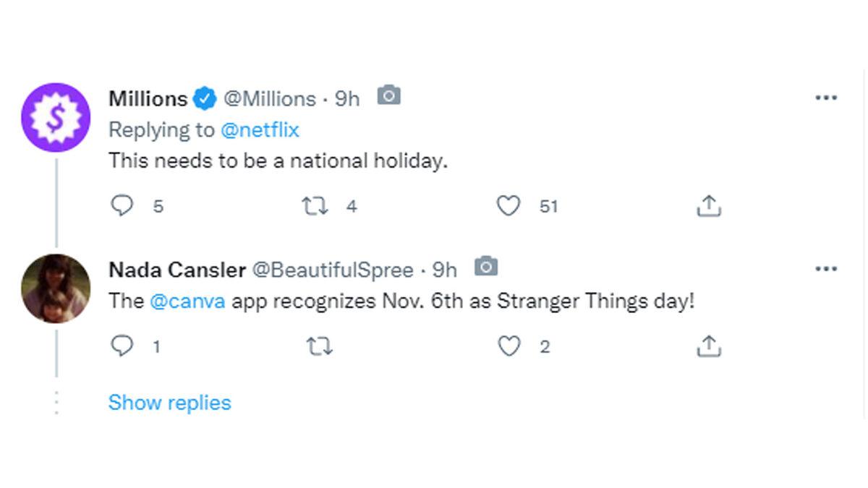Retweet the Millions tweet
868x488 pixels.
(315, 207)
